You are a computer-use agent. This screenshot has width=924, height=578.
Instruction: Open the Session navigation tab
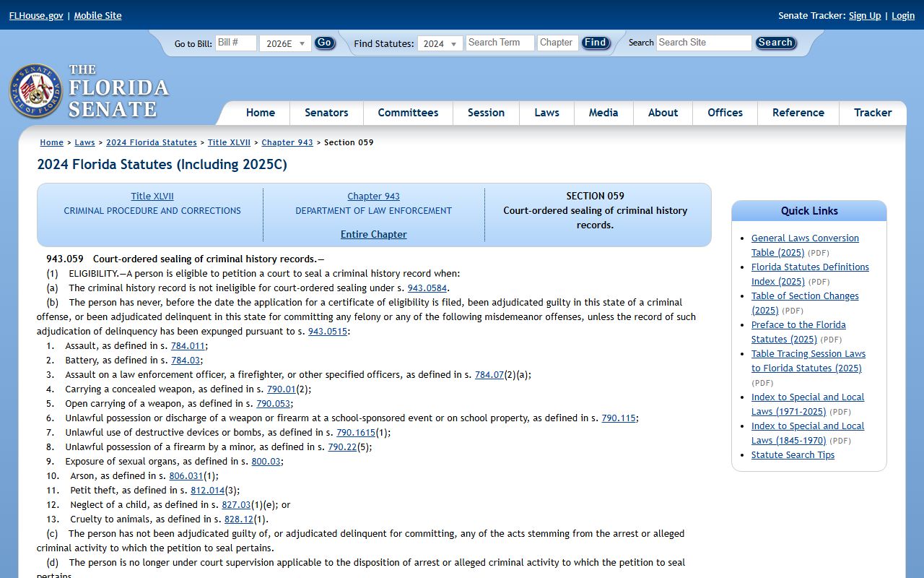coord(486,113)
